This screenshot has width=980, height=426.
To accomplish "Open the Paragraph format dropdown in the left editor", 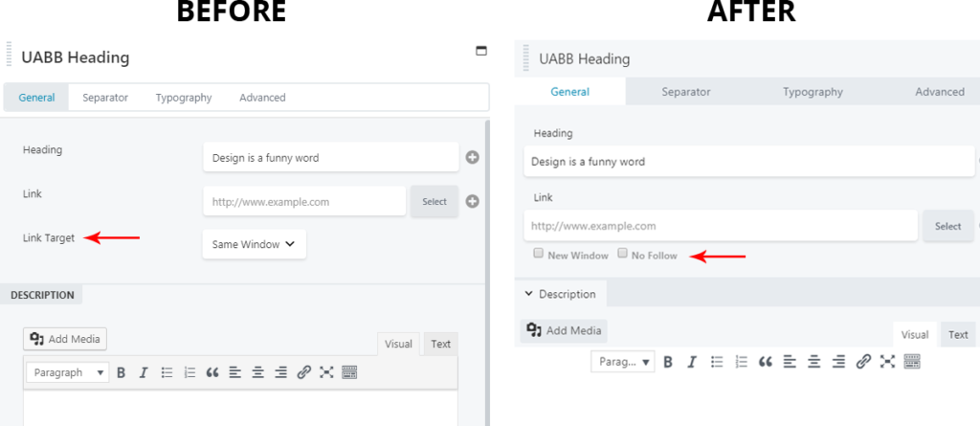I will click(67, 372).
